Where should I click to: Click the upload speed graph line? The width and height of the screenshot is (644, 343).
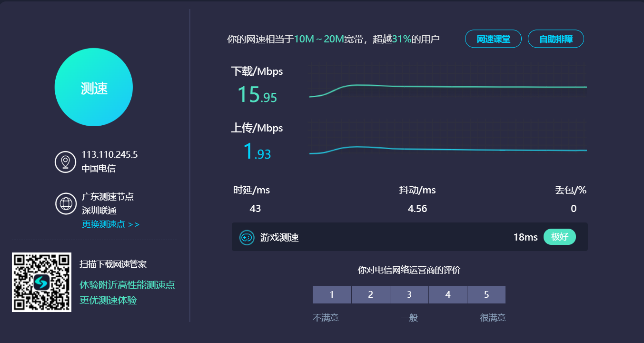(x=447, y=149)
